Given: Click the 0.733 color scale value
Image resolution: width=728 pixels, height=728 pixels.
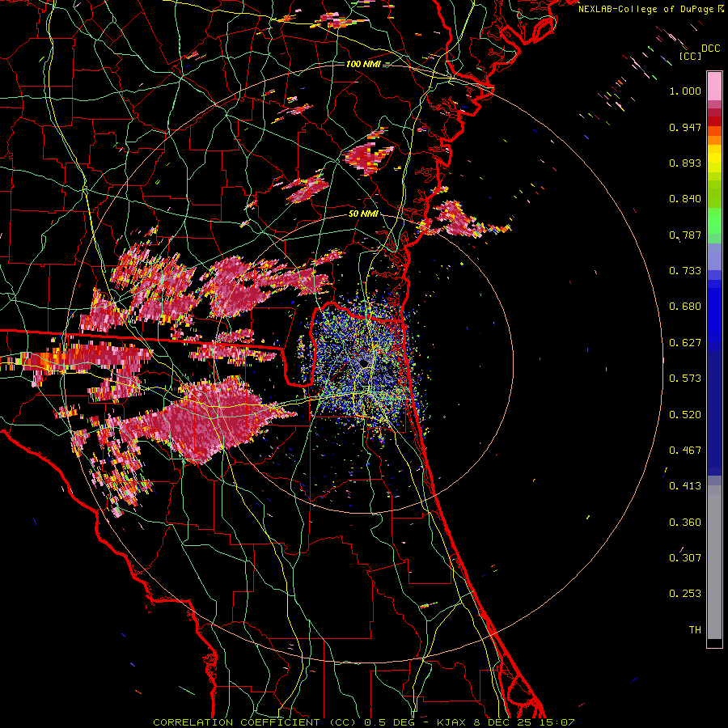Looking at the screenshot, I should click(x=685, y=271).
